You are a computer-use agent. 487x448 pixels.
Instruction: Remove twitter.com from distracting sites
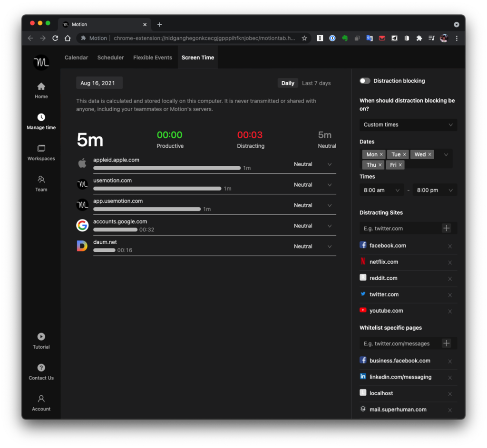450,295
